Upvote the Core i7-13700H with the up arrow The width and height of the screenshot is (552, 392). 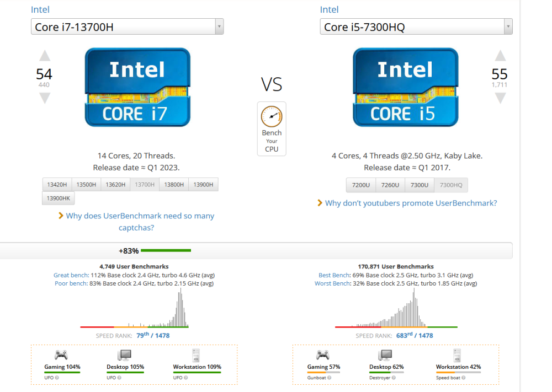45,56
